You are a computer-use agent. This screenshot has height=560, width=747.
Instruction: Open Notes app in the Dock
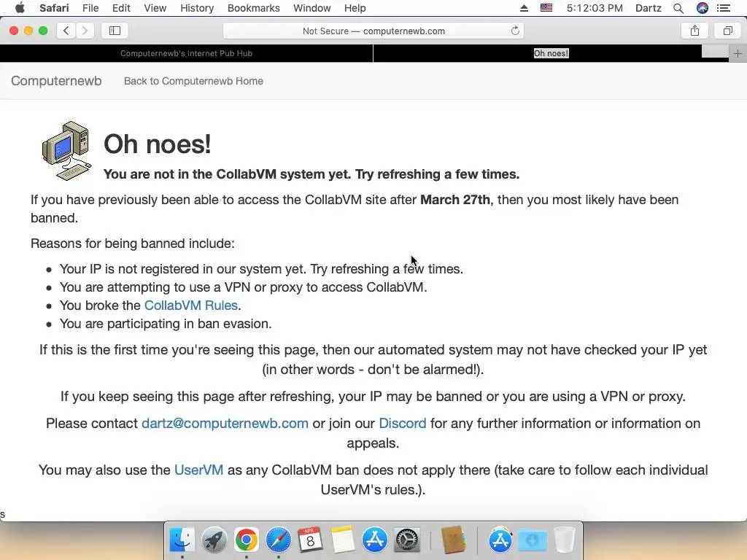tap(343, 540)
